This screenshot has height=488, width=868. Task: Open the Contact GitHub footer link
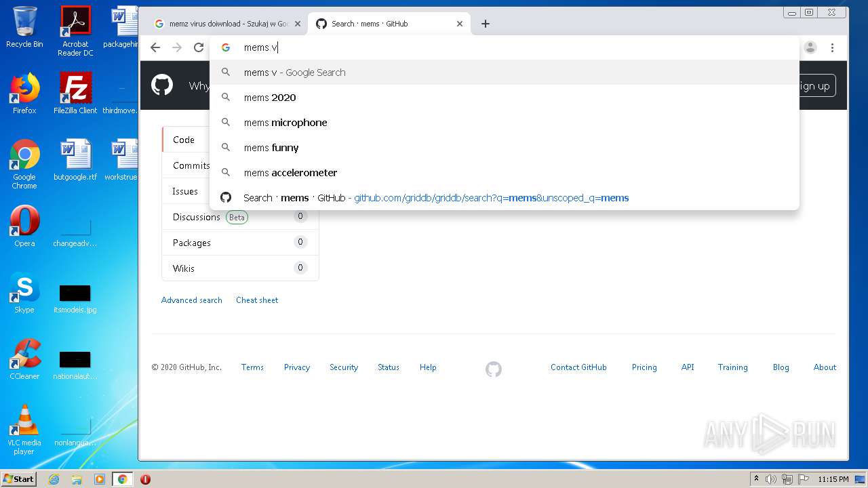578,367
